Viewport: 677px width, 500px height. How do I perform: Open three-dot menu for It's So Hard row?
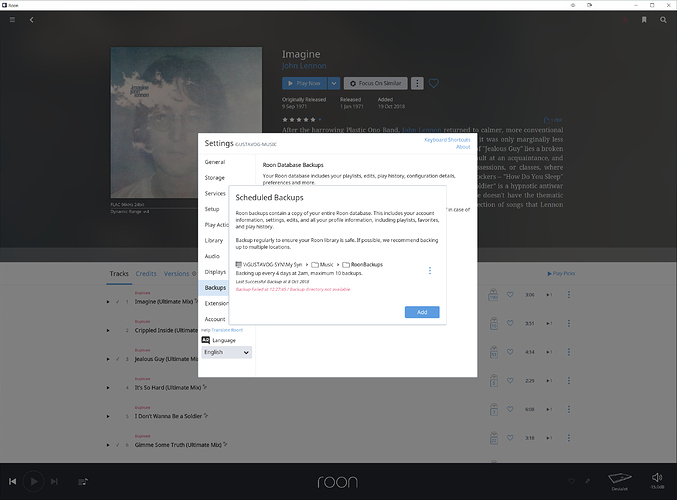(x=569, y=380)
